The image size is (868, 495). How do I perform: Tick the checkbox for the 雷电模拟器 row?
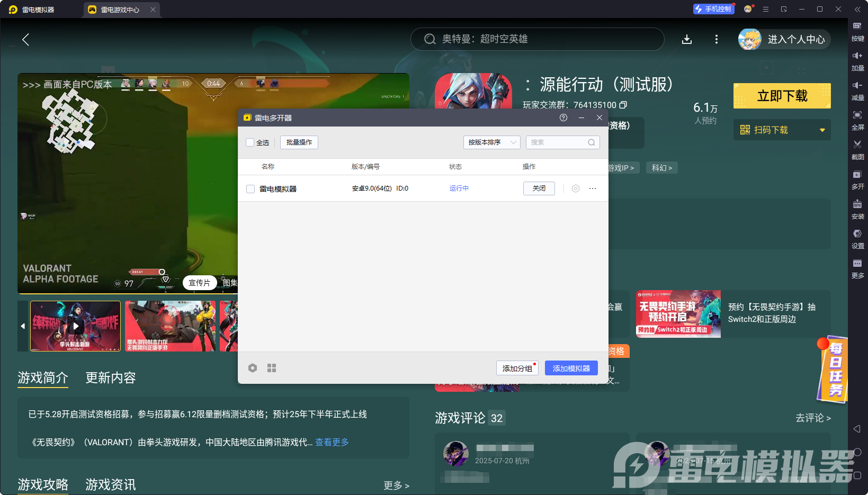click(250, 189)
